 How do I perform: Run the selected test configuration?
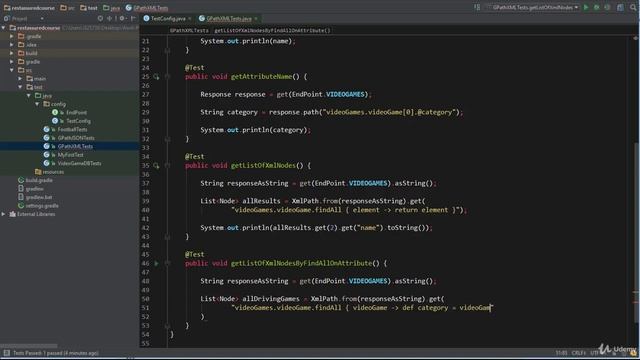point(586,7)
